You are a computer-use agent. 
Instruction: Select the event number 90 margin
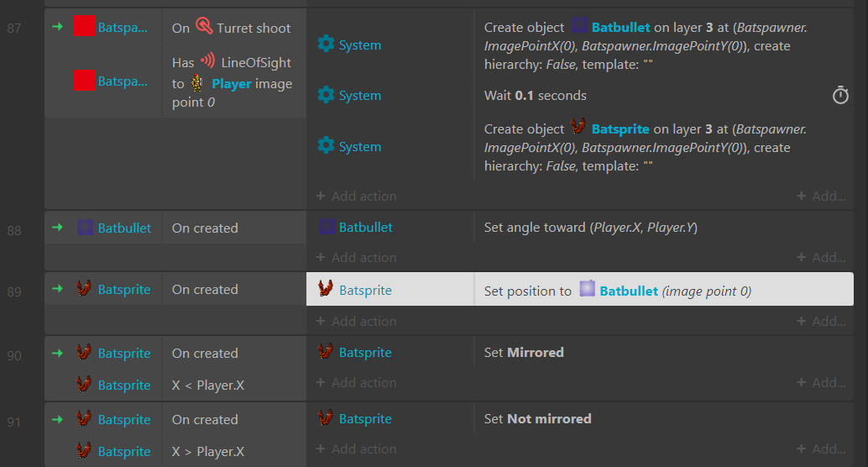pyautogui.click(x=14, y=355)
